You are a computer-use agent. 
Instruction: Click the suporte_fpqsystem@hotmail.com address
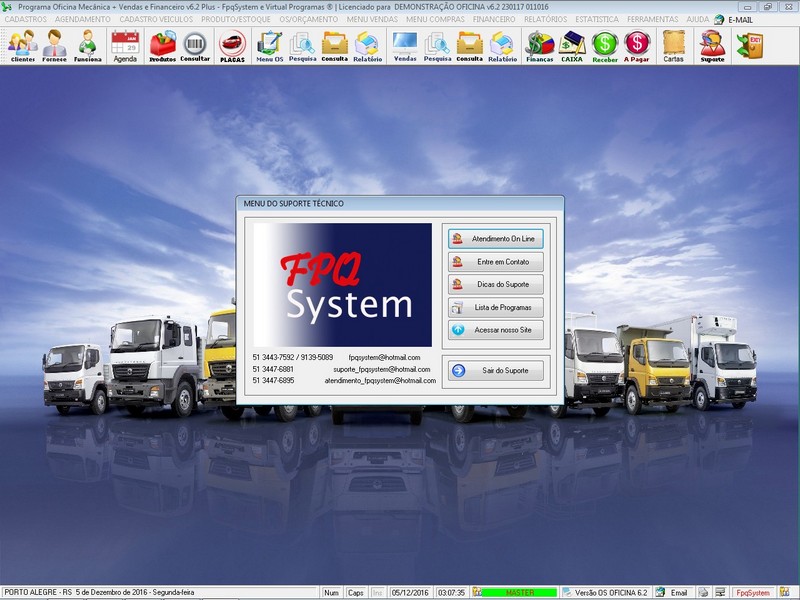[382, 369]
